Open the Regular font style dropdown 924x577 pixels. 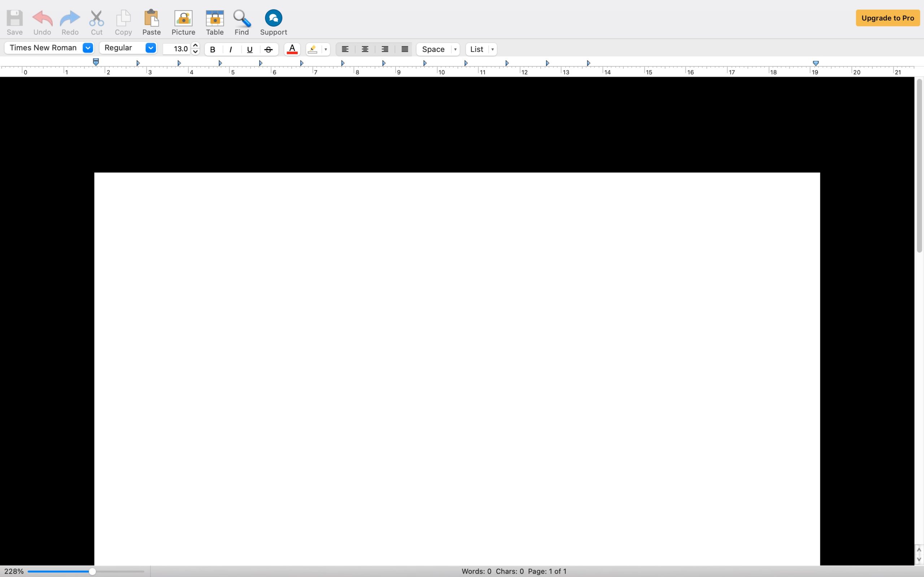tap(150, 48)
